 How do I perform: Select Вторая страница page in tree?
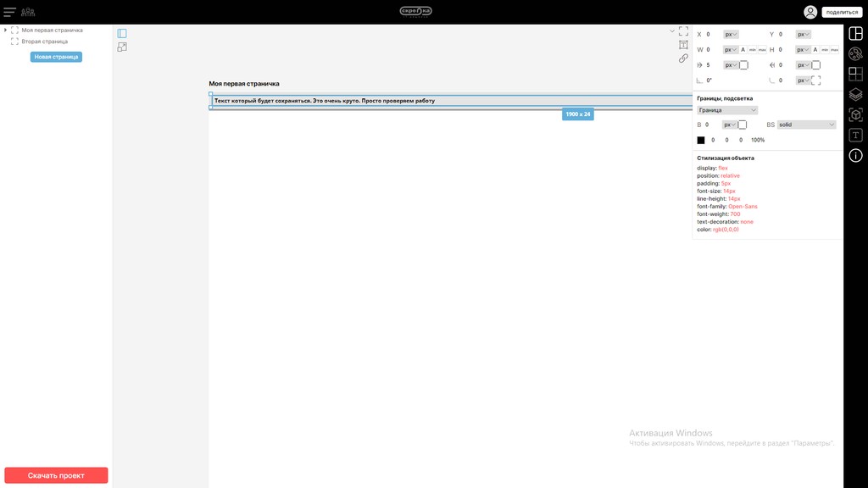point(44,42)
